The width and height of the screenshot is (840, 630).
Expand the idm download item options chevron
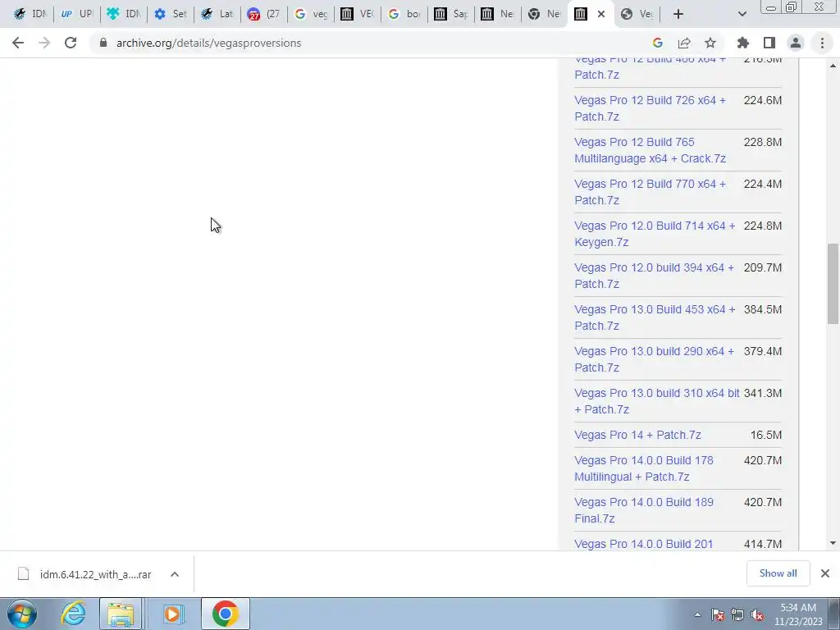175,574
